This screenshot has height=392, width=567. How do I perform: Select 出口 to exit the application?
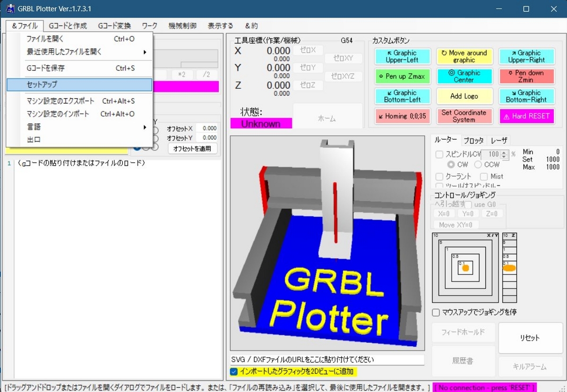[79, 140]
